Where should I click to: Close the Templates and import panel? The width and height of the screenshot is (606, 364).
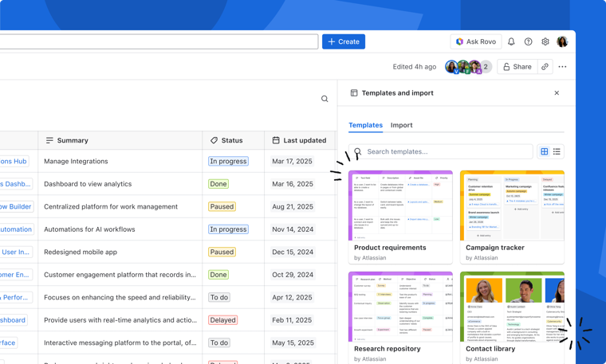[x=557, y=93]
